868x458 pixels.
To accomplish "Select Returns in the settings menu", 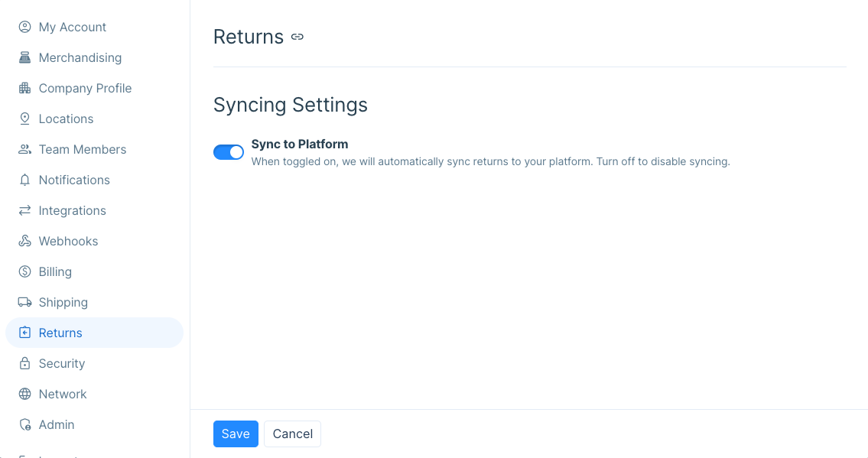I will [x=60, y=333].
